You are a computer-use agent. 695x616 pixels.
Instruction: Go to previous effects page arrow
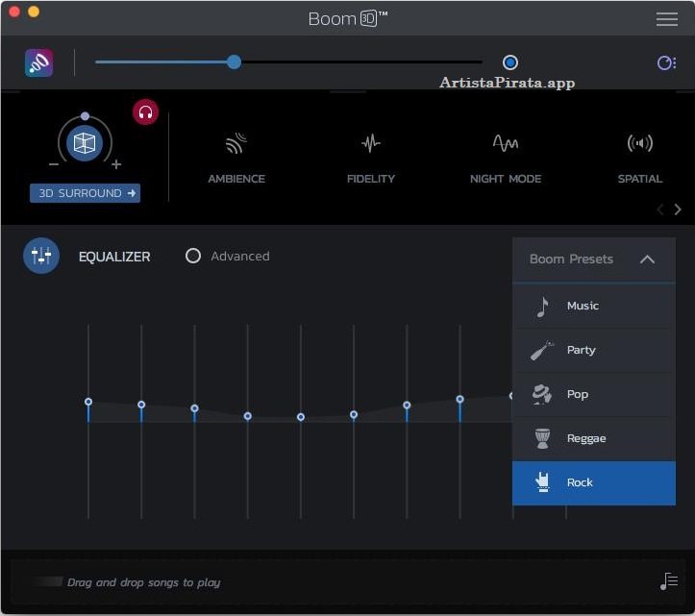[x=660, y=209]
